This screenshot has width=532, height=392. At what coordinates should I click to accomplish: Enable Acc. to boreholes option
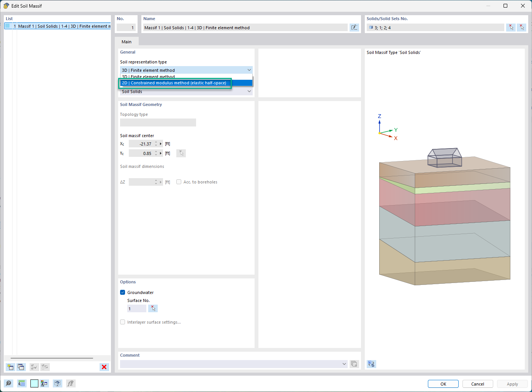point(179,182)
